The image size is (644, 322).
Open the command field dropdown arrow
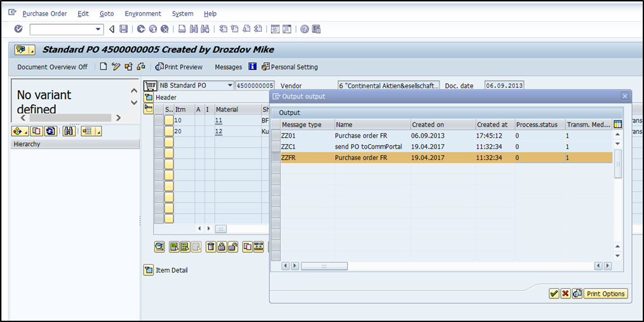point(98,29)
